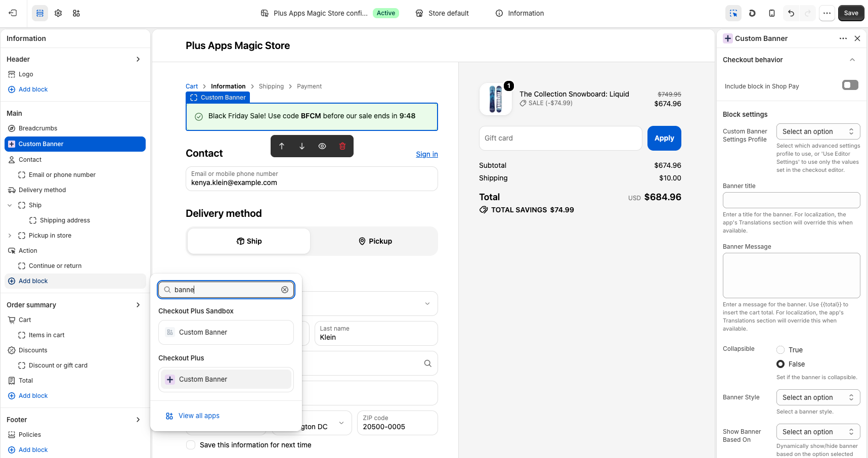Close the Custom Banner settings panel
Image resolution: width=868 pixels, height=458 pixels.
[857, 38]
